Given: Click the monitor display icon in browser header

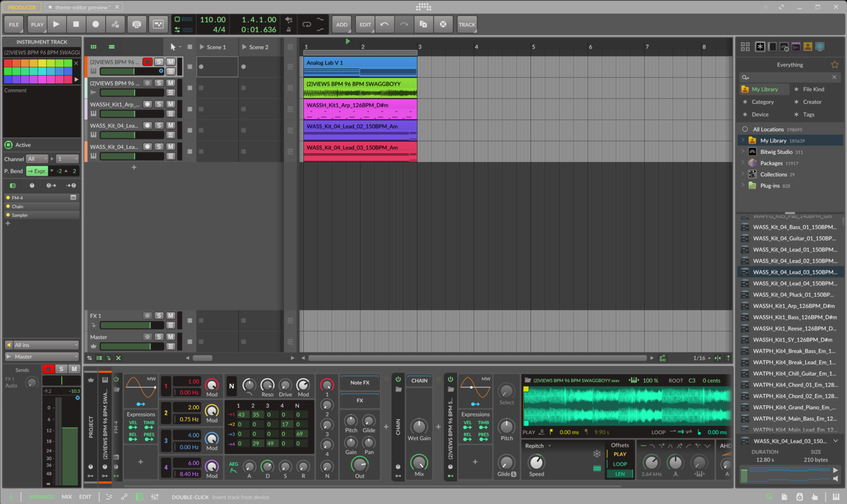Looking at the screenshot, I should [820, 46].
